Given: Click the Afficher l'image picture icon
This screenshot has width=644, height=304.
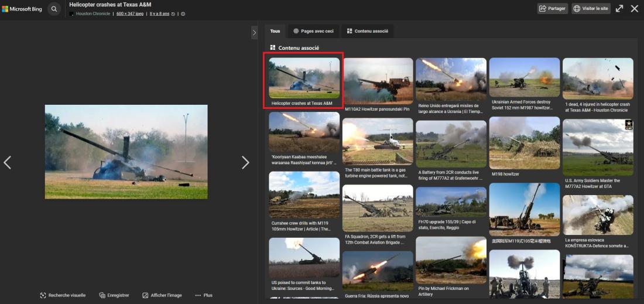Looking at the screenshot, I should pos(145,295).
